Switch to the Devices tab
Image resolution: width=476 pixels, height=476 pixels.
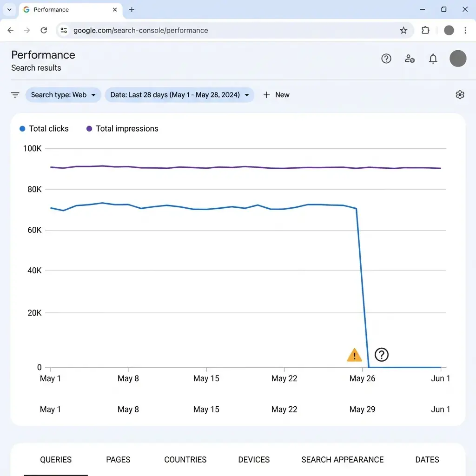(x=254, y=460)
